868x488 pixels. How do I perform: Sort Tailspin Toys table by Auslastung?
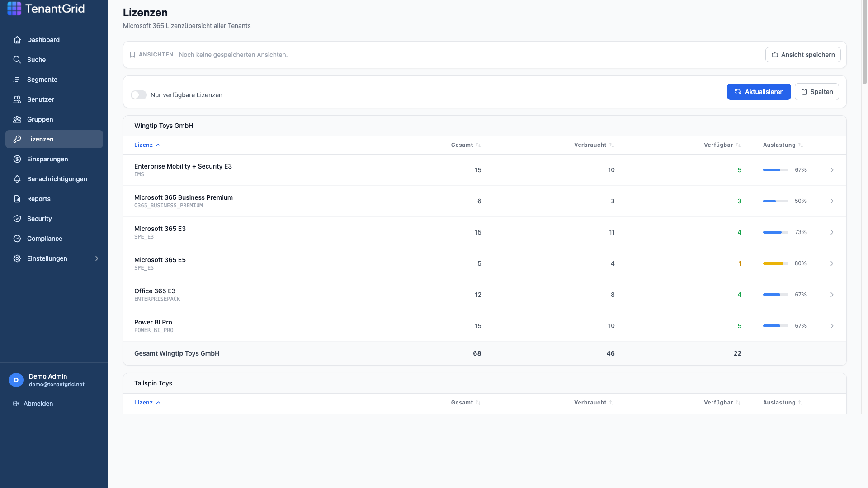pyautogui.click(x=783, y=403)
